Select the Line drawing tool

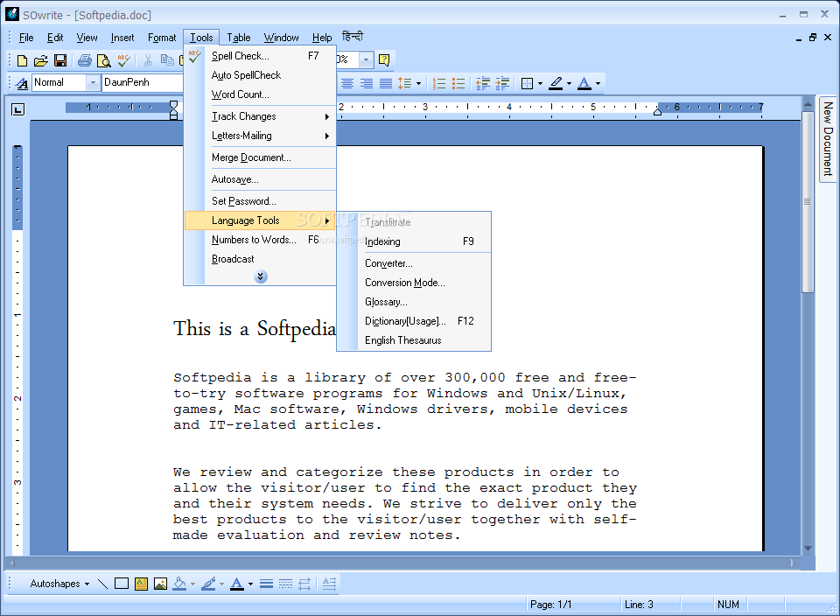(103, 584)
